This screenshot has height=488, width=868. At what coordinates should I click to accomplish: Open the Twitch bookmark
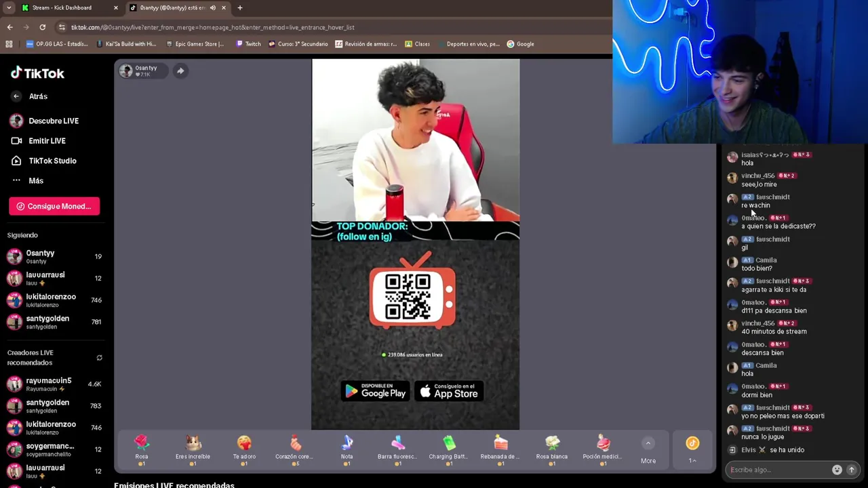[248, 44]
